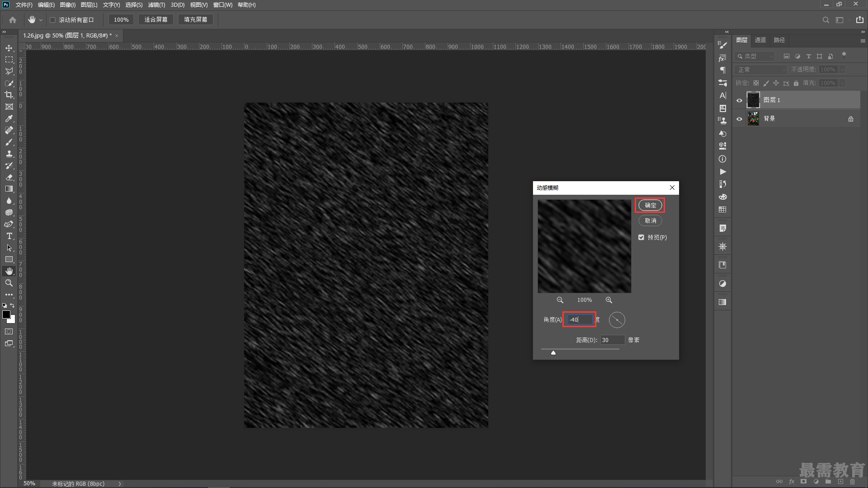Open the search icon at top right

tap(826, 20)
